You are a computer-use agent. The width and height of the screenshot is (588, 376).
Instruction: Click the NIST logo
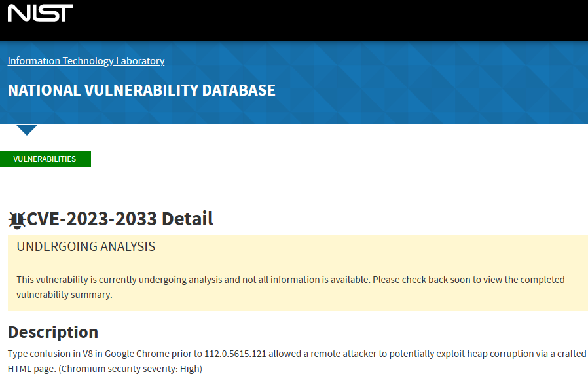tap(40, 13)
